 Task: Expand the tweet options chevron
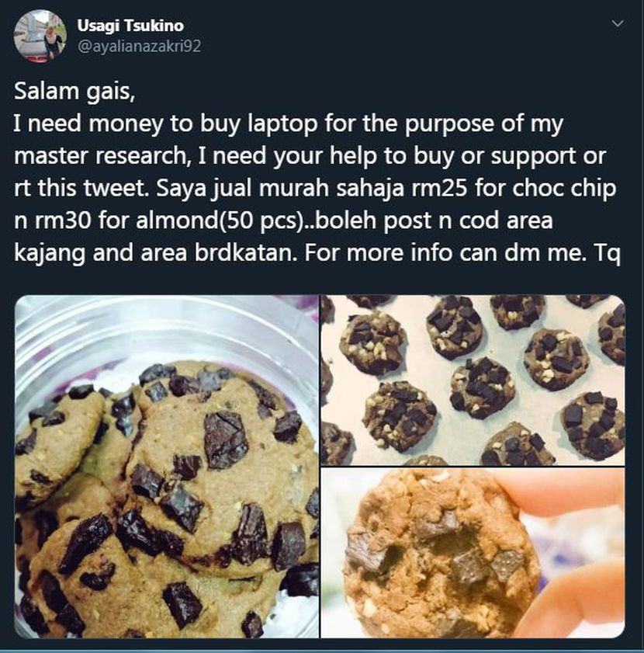[x=618, y=23]
